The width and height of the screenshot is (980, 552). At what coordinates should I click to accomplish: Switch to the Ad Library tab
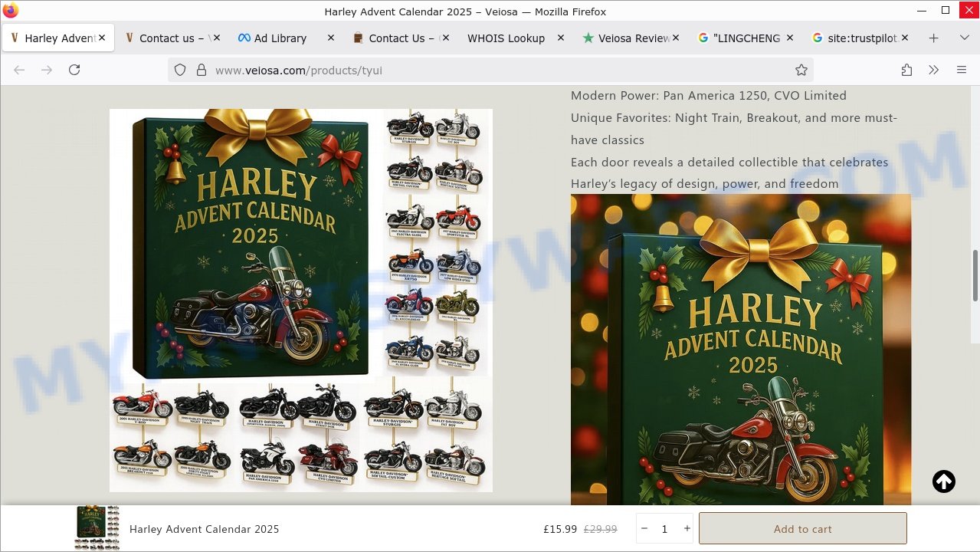280,38
